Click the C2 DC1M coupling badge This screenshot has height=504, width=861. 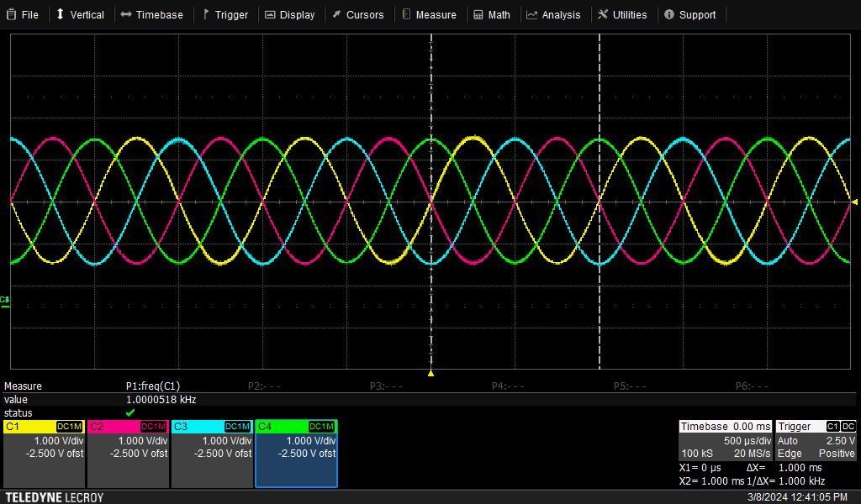(153, 427)
